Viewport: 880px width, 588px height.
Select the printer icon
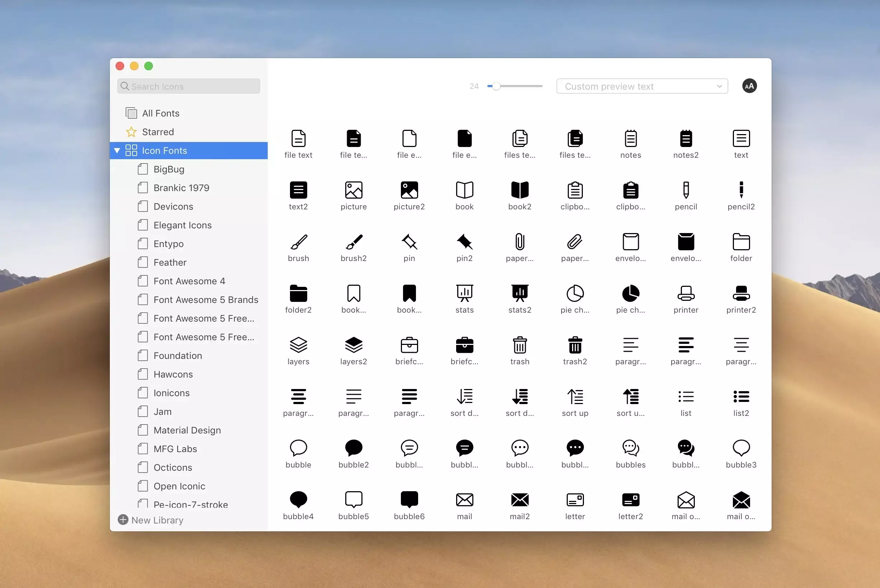(x=685, y=293)
